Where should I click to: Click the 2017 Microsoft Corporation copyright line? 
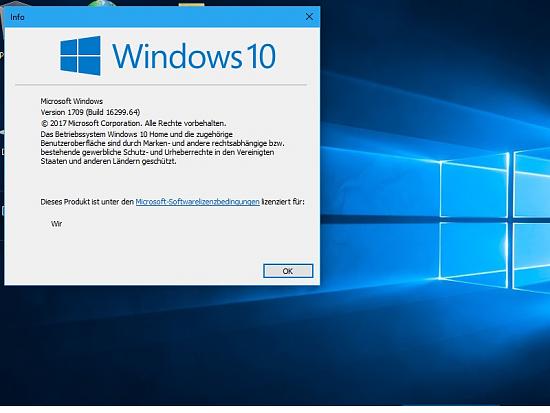point(133,123)
